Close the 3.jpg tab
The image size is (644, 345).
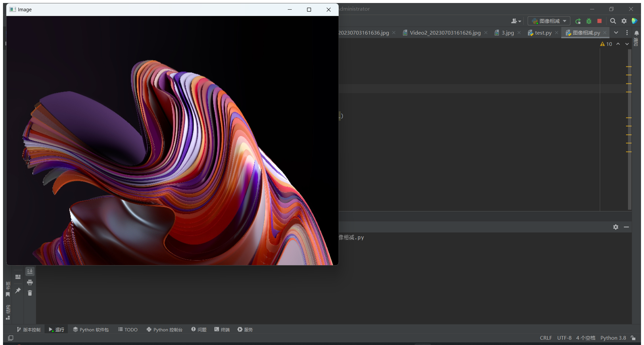coord(519,33)
